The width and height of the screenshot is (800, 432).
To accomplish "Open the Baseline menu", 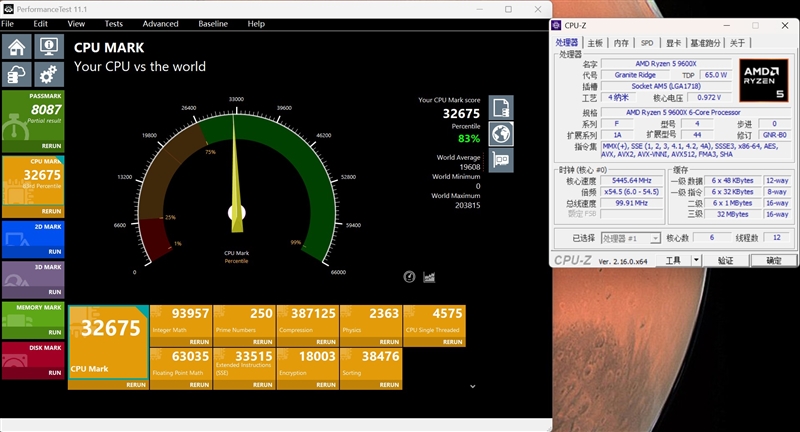I will (212, 23).
